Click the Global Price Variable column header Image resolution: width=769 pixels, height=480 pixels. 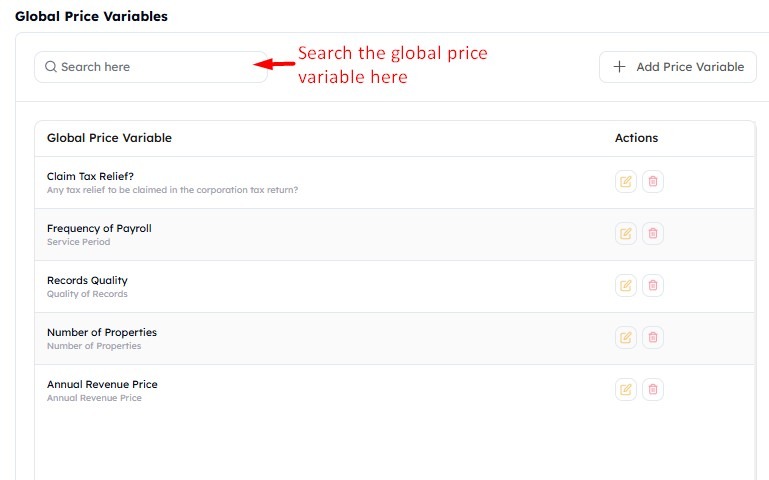pos(109,138)
